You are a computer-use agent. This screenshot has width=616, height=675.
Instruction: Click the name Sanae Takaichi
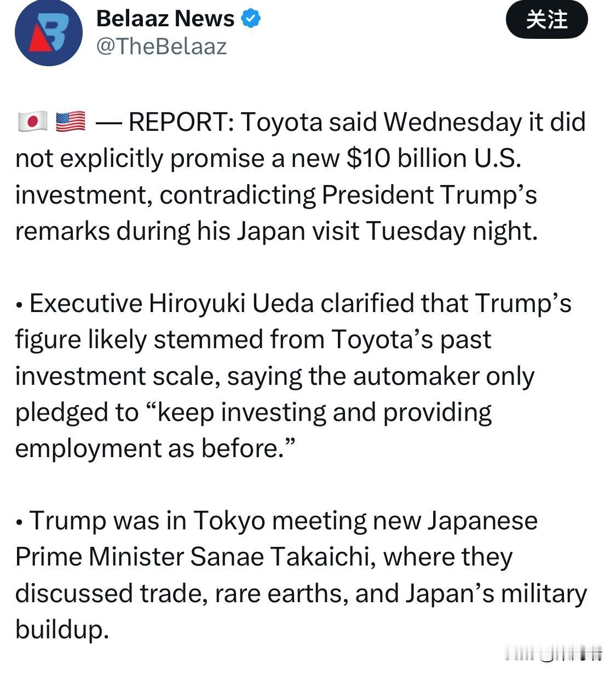(x=279, y=557)
